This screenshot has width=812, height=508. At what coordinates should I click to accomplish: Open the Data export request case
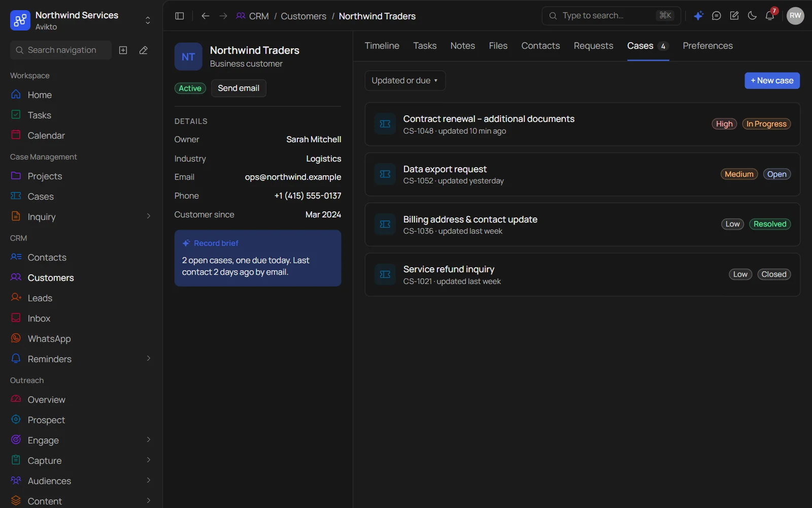(582, 174)
